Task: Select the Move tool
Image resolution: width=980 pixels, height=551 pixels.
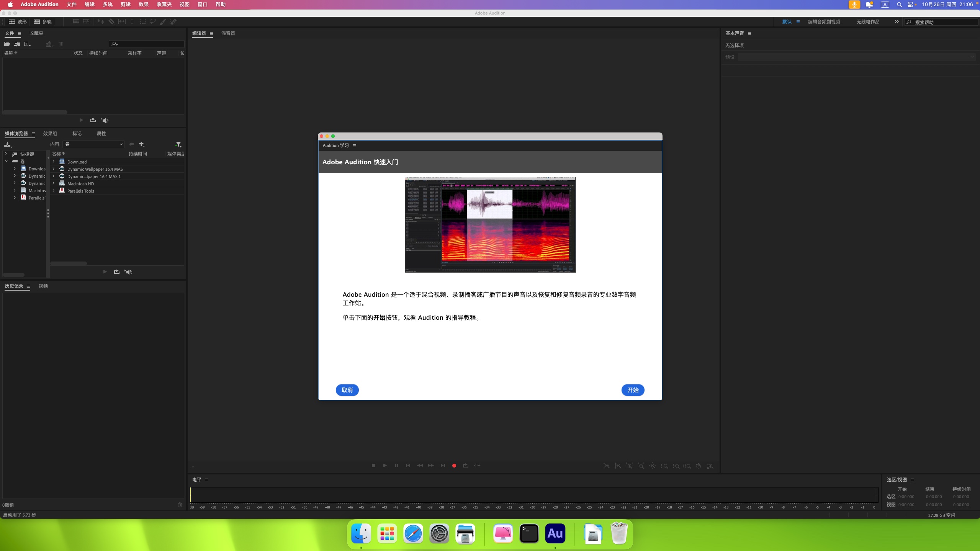Action: tap(101, 22)
